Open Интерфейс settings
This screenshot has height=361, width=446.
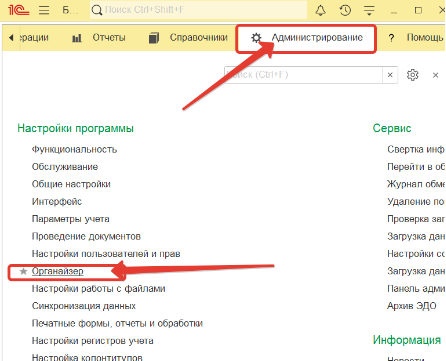pos(57,201)
